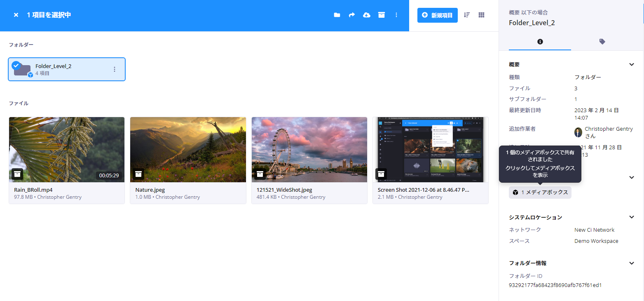Move selected item using the folder icon

coord(337,15)
